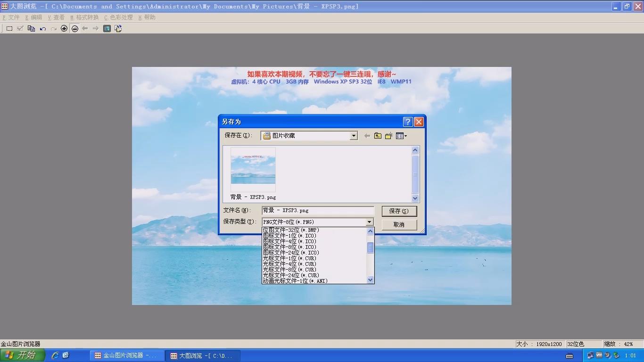This screenshot has width=644, height=362.
Task: Click the file type list scroll down arrow
Action: [370, 280]
